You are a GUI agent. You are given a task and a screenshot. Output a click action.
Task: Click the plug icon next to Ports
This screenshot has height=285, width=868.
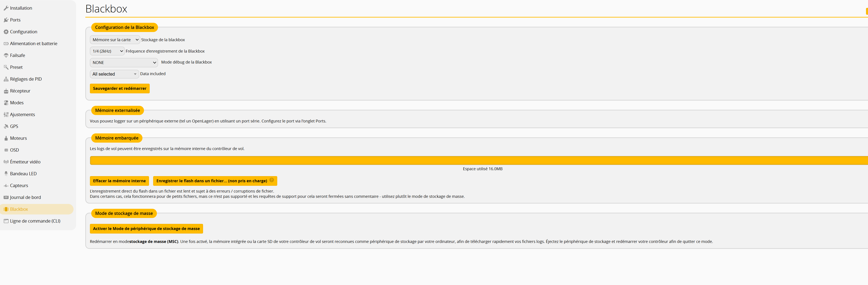[6, 20]
